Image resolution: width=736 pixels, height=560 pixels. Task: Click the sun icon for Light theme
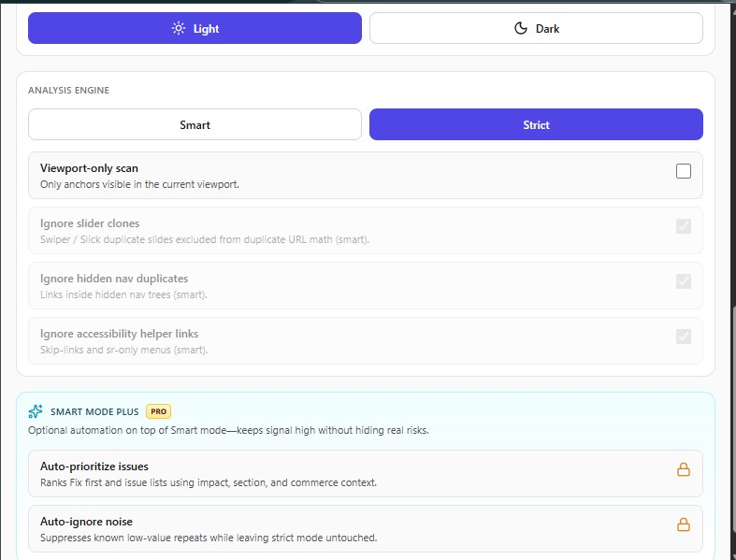178,28
